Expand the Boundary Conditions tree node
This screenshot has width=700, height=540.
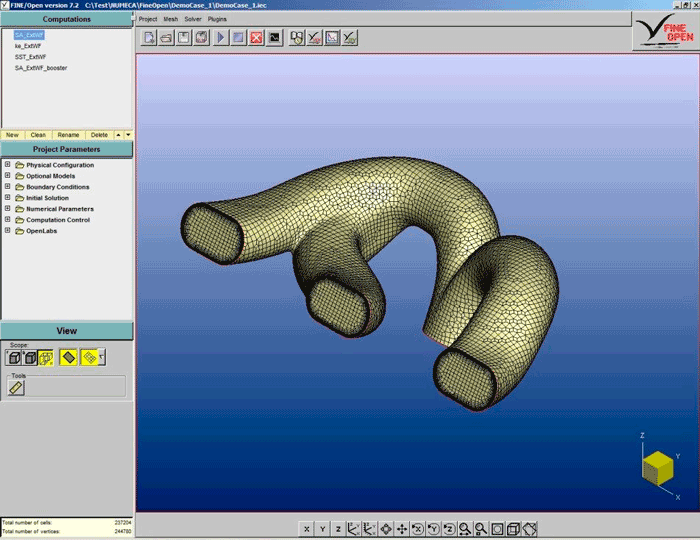point(8,187)
